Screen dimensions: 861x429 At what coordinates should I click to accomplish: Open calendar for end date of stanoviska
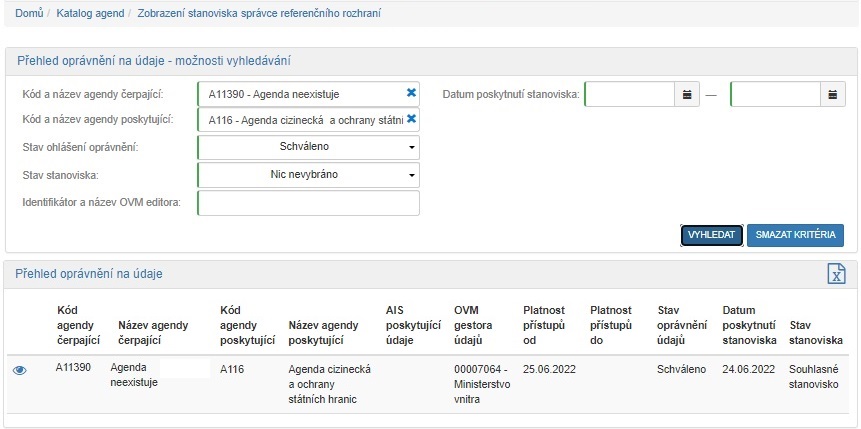pyautogui.click(x=833, y=95)
